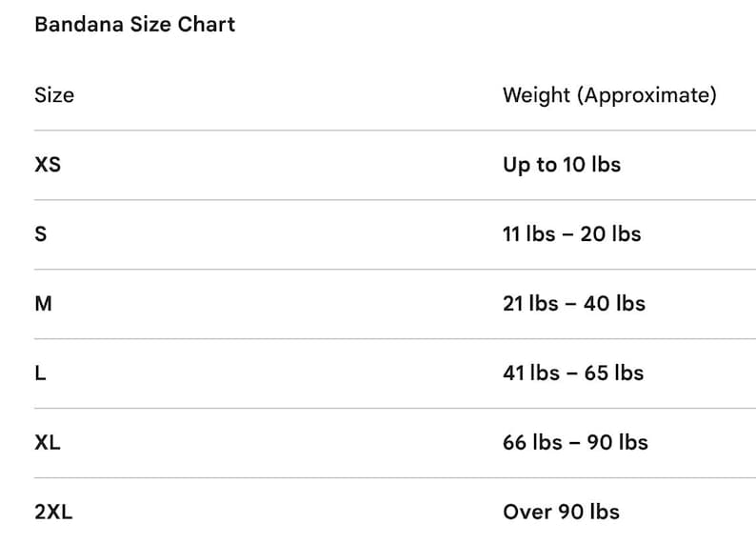Viewport: 756px width, 544px height.
Task: Click the word Weight in the header
Action: (537, 95)
